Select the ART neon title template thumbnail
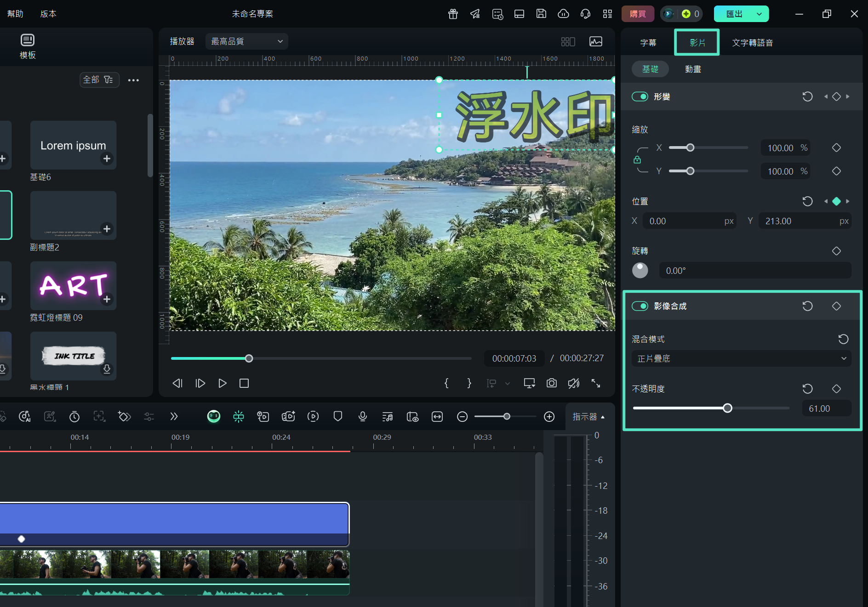Viewport: 868px width, 607px height. pyautogui.click(x=73, y=285)
